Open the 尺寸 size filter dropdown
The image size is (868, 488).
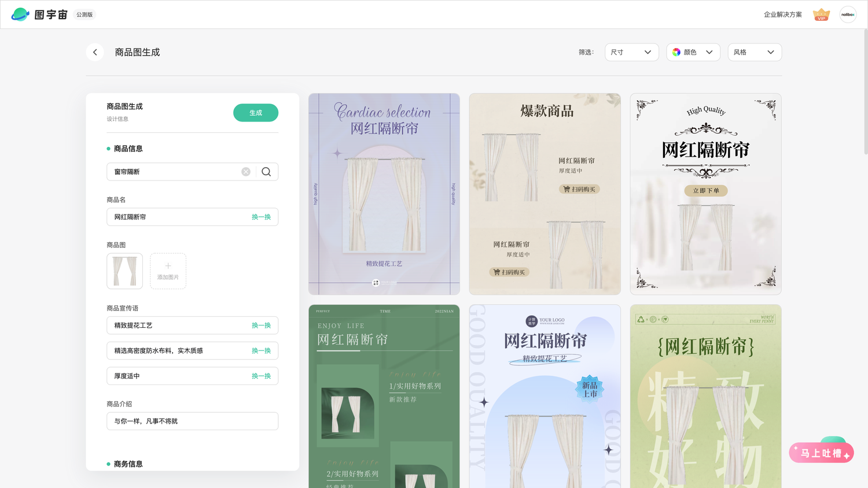[631, 52]
